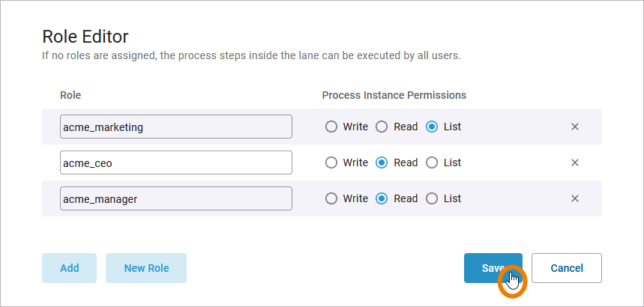Focus the acme_ceo role input
Screen dimensions: 644x307
[175, 162]
